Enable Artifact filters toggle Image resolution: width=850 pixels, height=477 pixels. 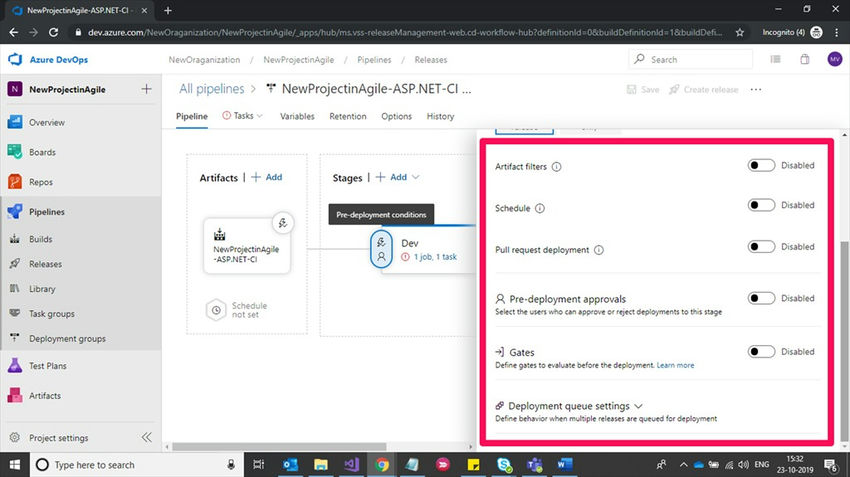pyautogui.click(x=761, y=165)
